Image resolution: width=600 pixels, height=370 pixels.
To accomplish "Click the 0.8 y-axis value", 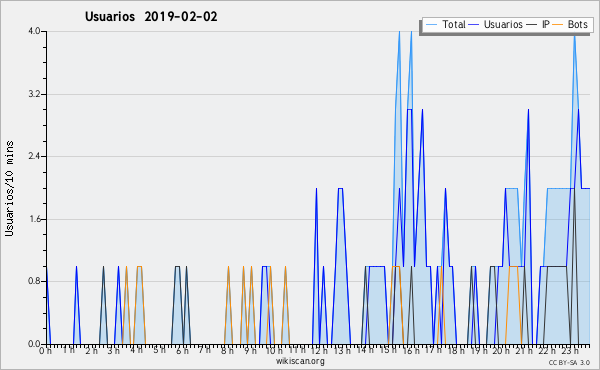I will click(x=34, y=282).
